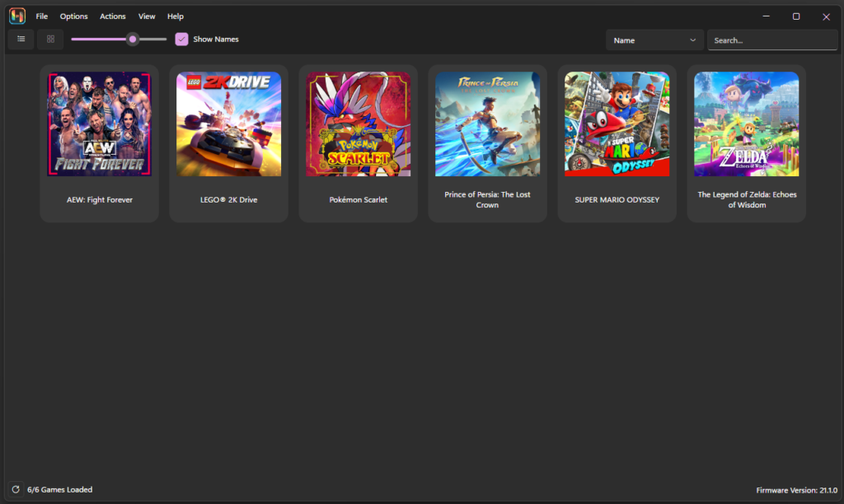This screenshot has height=504, width=844.
Task: Click the Firmware Version: 21.1.0 text
Action: [x=797, y=490]
